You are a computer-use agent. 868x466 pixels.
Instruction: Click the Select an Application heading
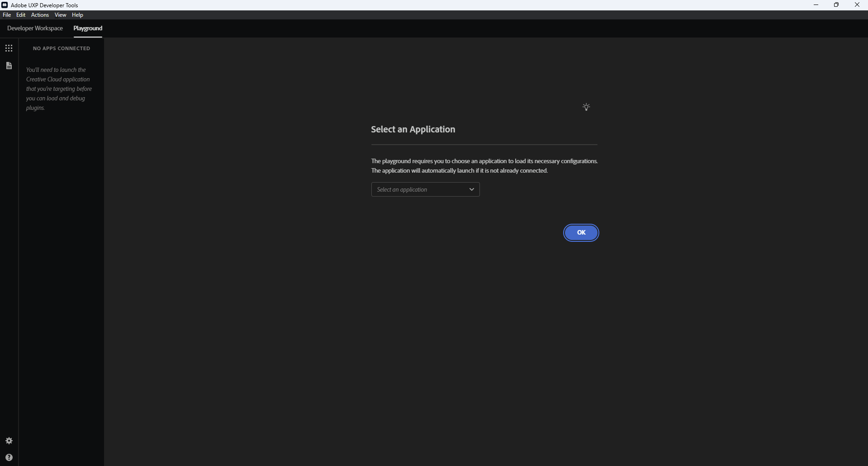[x=413, y=129]
